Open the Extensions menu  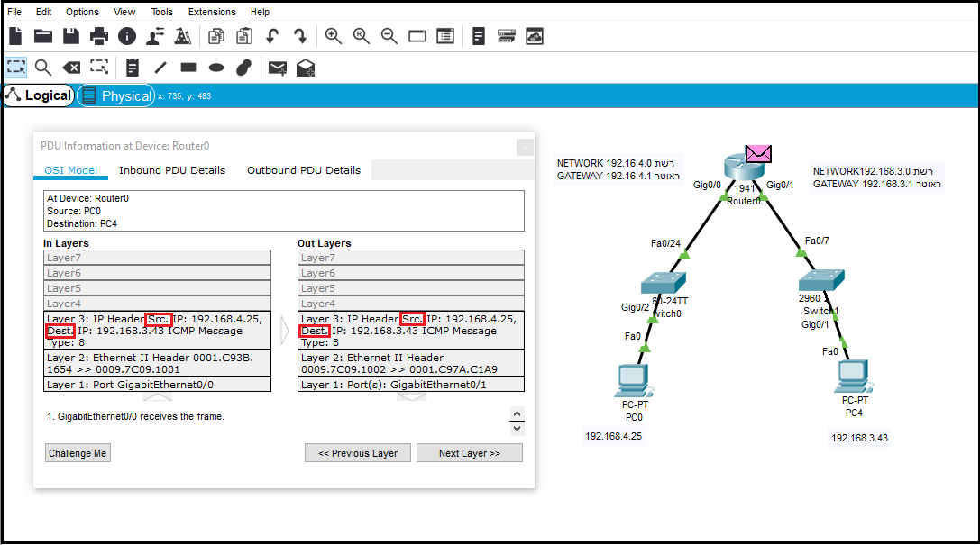point(212,12)
